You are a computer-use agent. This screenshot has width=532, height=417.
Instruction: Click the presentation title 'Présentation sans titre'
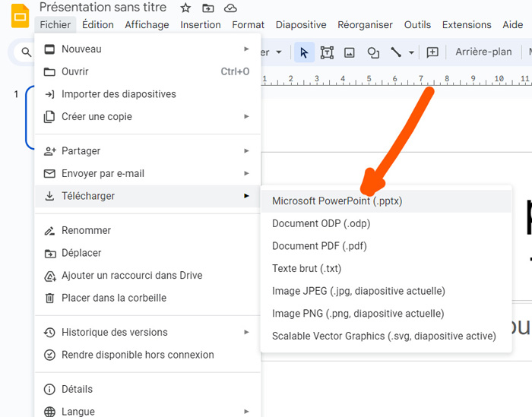pyautogui.click(x=103, y=7)
